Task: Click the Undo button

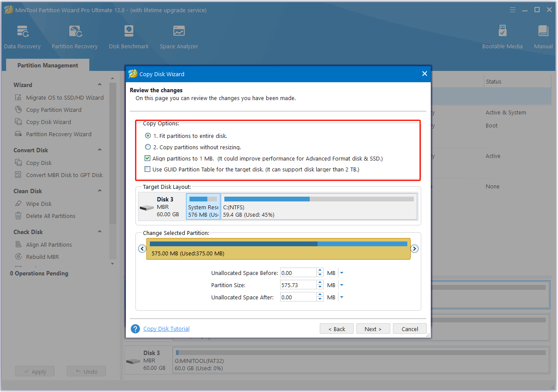Action: pos(86,372)
